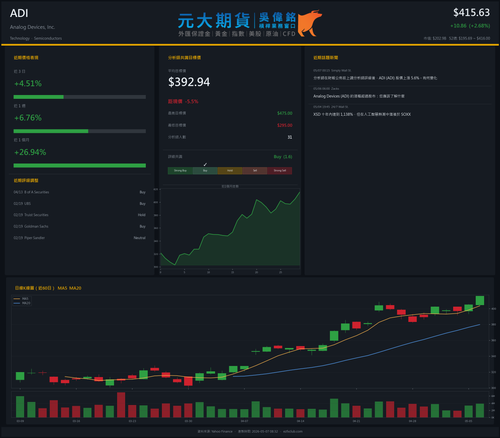Select the Strong Buy rating segment

click(x=180, y=171)
